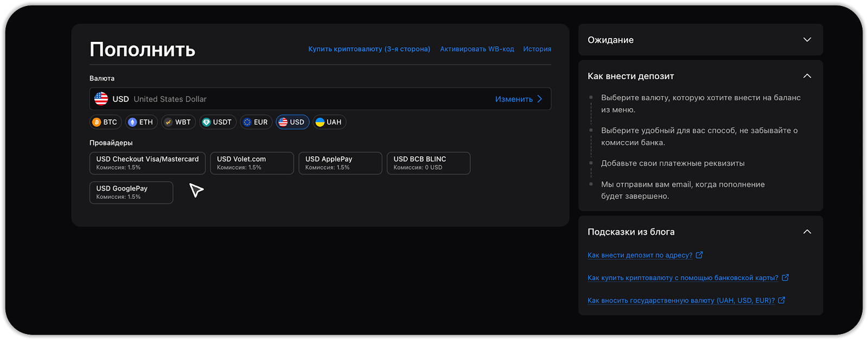This screenshot has height=340, width=868.
Task: Choose USD Volet.com provider
Action: [252, 163]
